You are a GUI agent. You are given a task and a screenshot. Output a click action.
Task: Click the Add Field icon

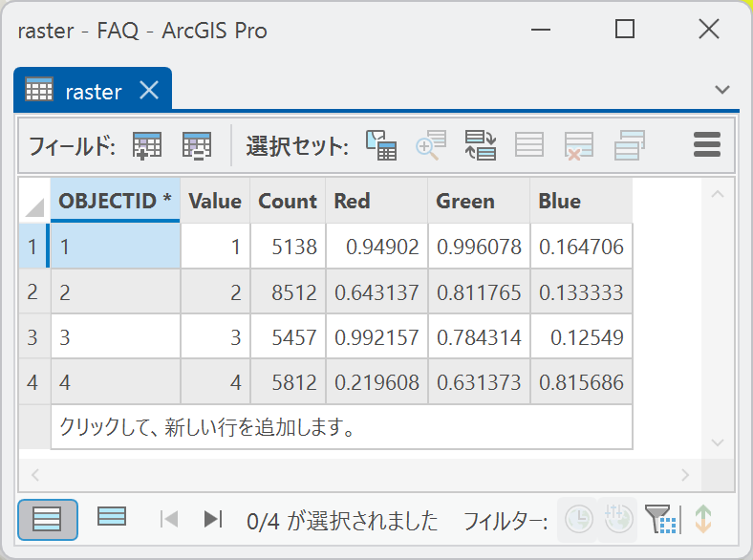coord(147,145)
